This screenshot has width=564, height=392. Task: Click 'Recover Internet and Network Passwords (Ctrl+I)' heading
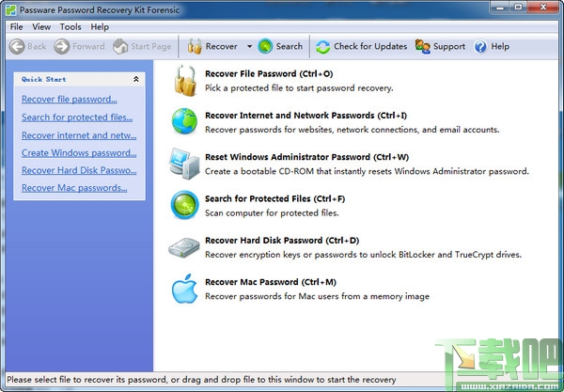(x=306, y=116)
